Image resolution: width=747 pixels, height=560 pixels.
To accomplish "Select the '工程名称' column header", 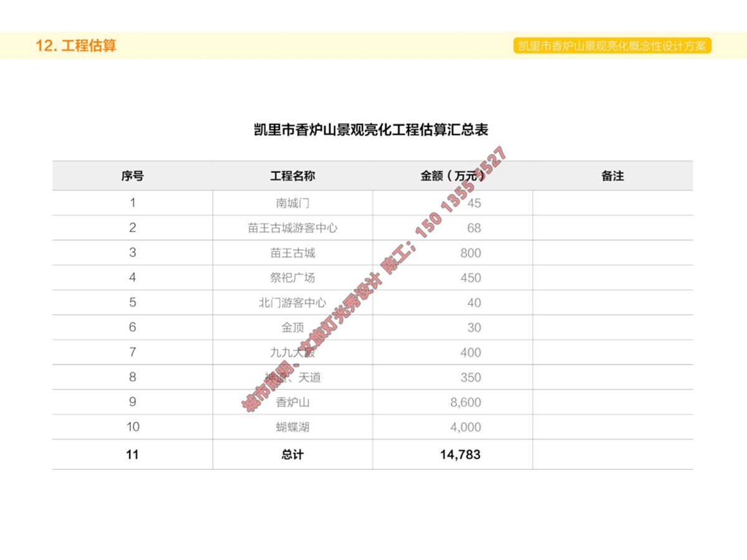I will tap(293, 176).
